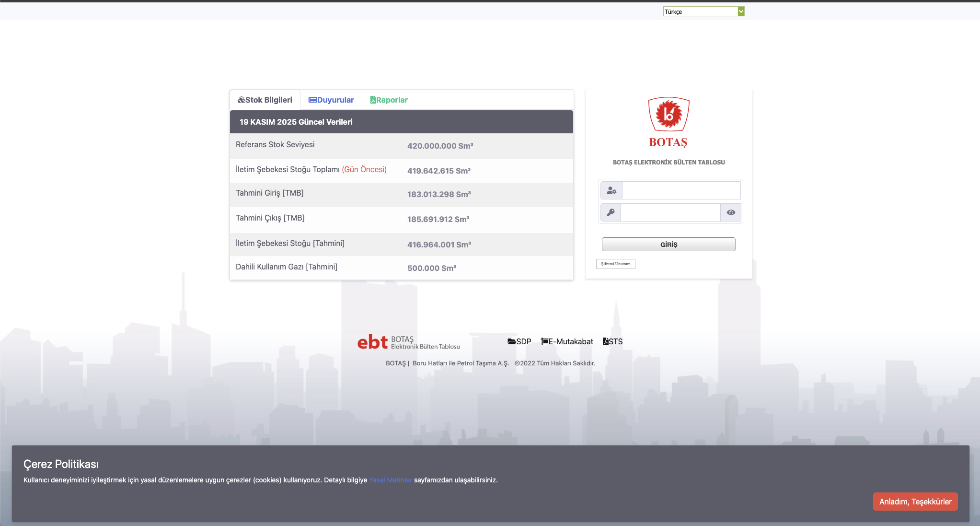Screen dimensions: 980x526
Task: Click the user icon beside username field
Action: tap(611, 190)
